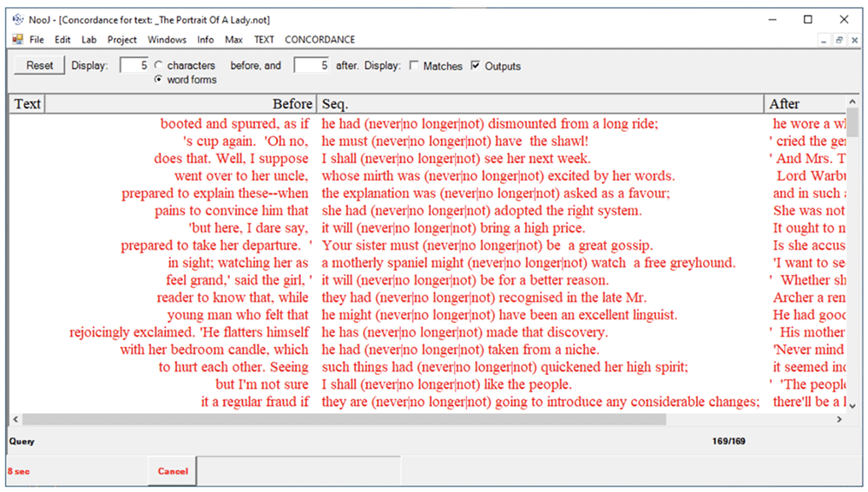The width and height of the screenshot is (868, 492).
Task: Click before-context 'pains to convince him that'
Action: pos(232,210)
